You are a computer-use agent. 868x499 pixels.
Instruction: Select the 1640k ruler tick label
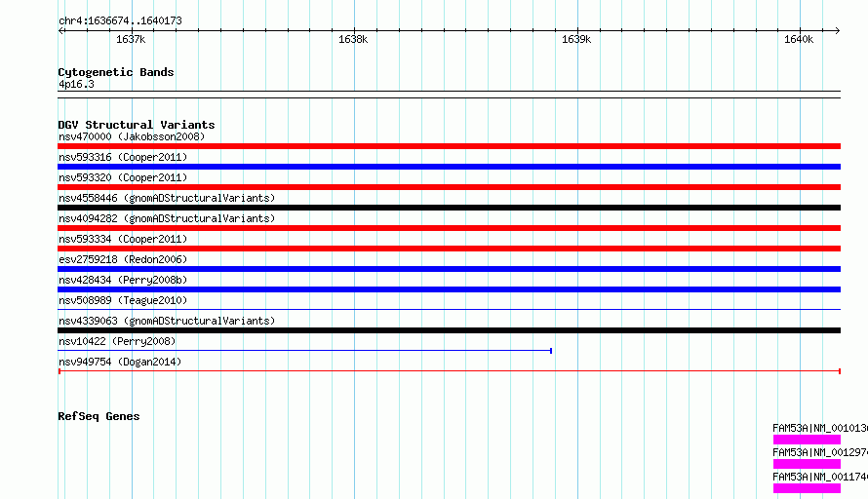click(799, 39)
